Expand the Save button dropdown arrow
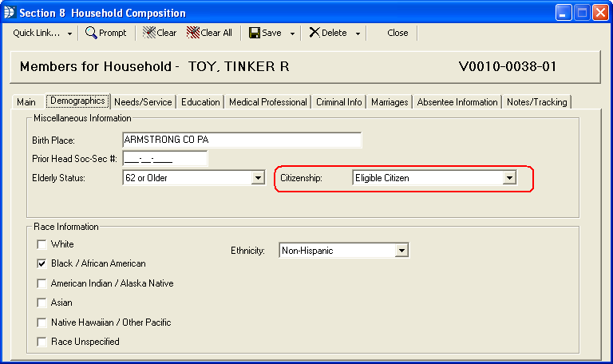Image resolution: width=613 pixels, height=364 pixels. pos(292,34)
